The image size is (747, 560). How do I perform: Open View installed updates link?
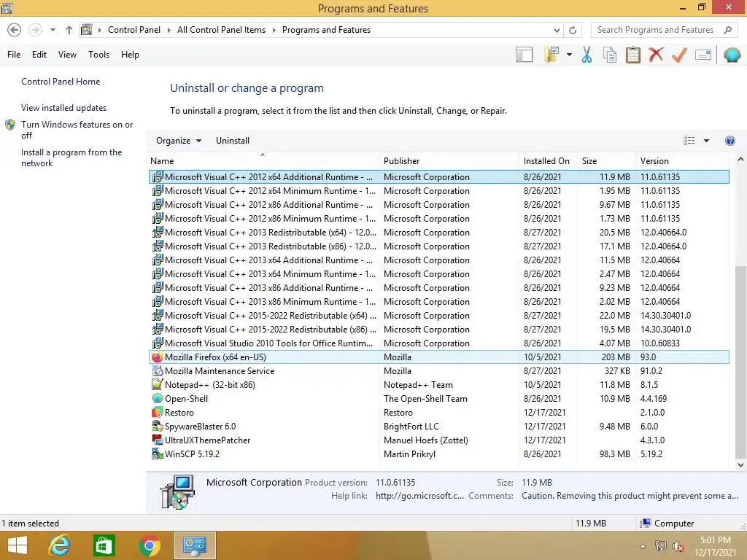pyautogui.click(x=64, y=108)
